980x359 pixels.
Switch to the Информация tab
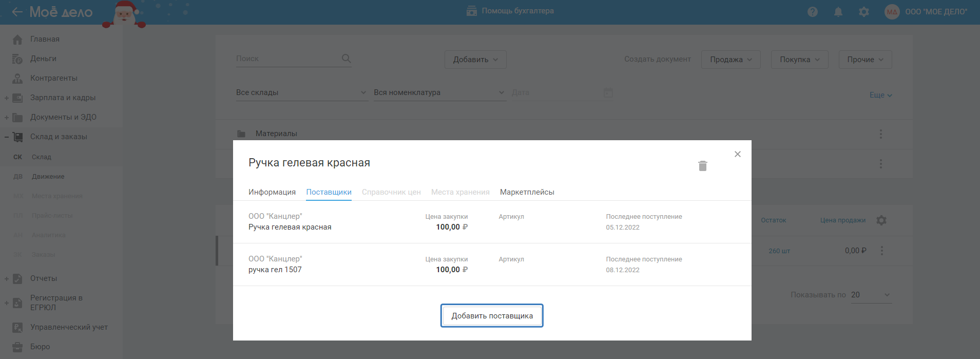272,192
